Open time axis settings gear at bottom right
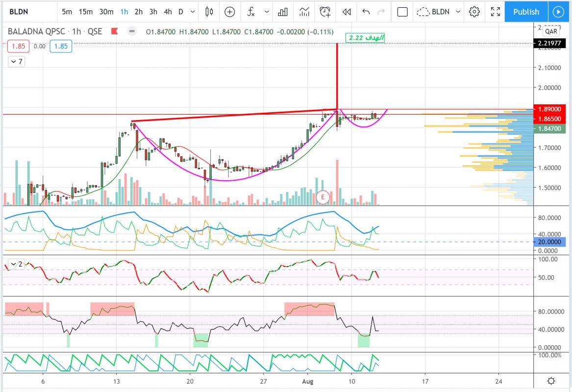 click(551, 381)
